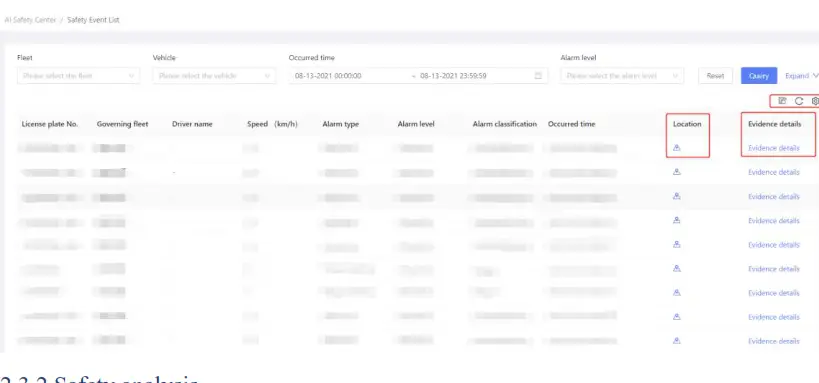Image resolution: width=819 pixels, height=383 pixels.
Task: Open Evidence details link in sixth row
Action: point(774,269)
